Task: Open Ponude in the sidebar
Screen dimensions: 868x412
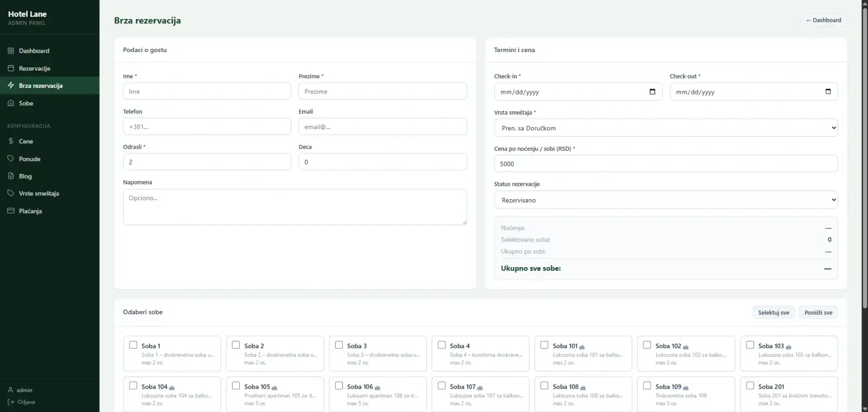Action: 49,159
